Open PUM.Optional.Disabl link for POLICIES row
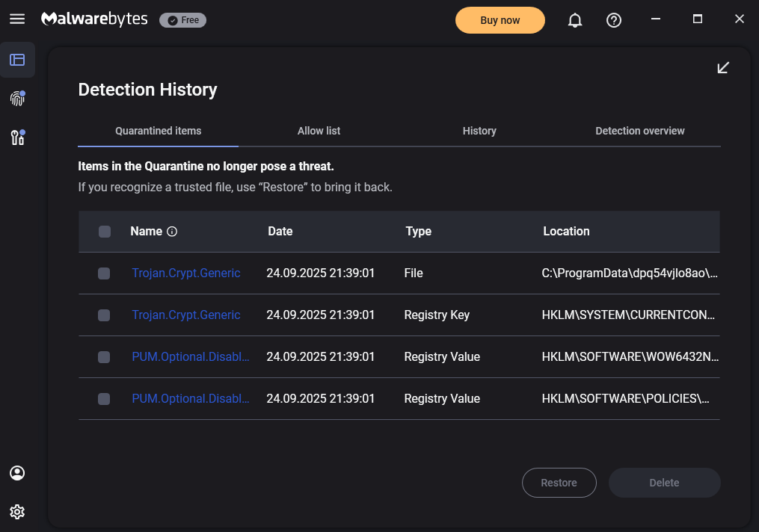Viewport: 759px width, 532px height. coord(191,398)
